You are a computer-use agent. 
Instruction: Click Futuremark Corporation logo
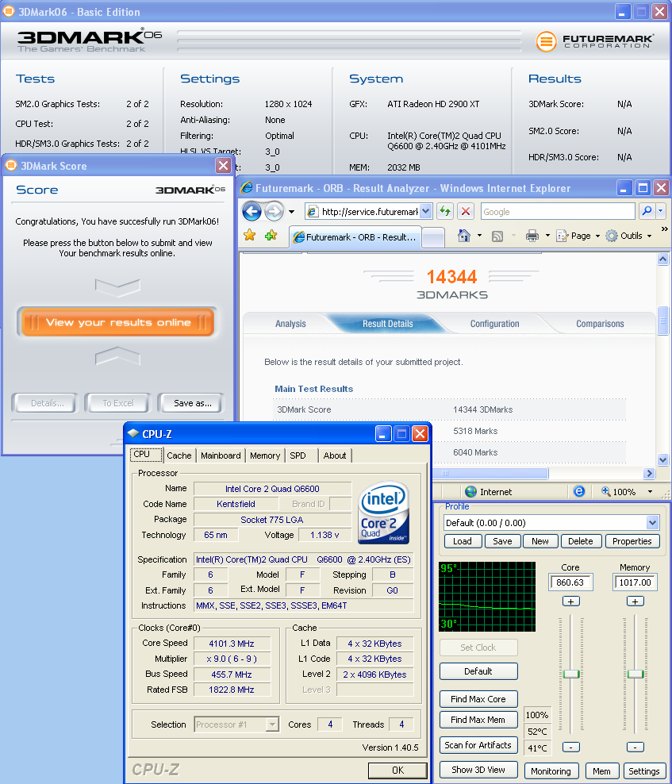pos(595,41)
